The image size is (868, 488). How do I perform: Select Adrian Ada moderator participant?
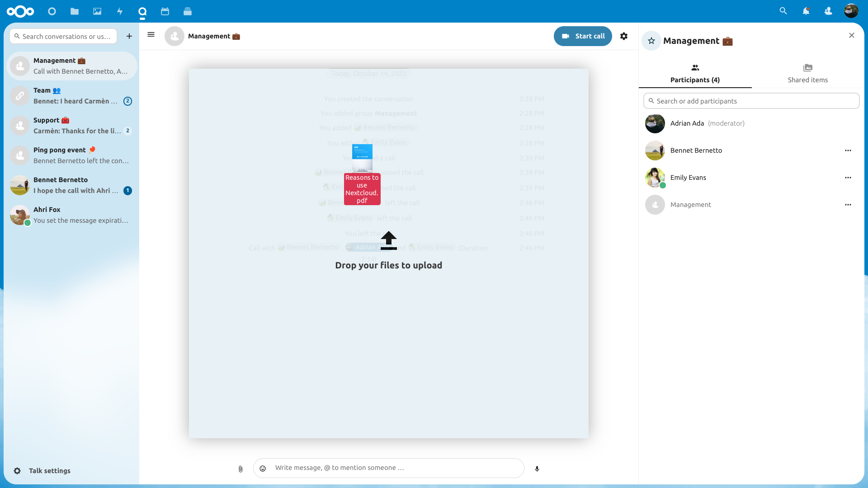tap(751, 123)
